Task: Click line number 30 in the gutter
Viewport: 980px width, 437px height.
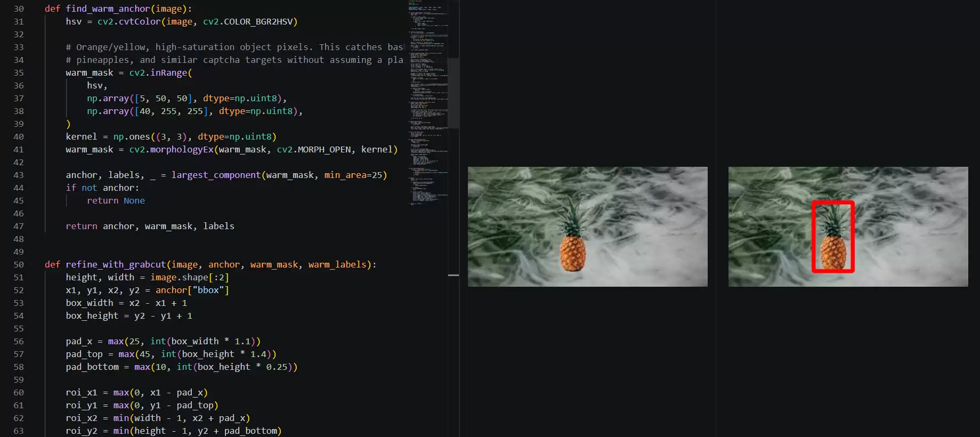Action: (19, 9)
